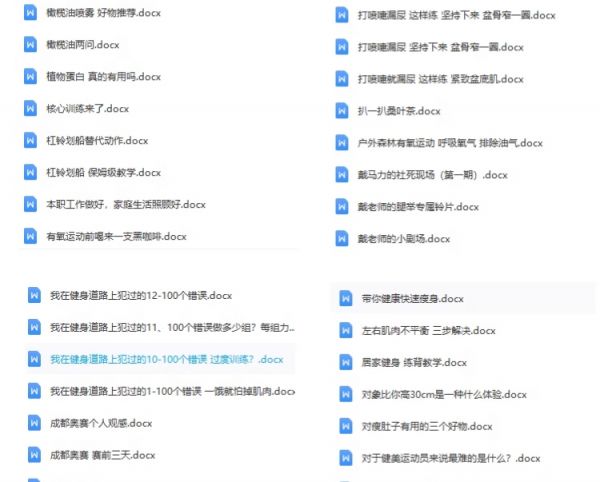Select the icon for 打喷嚏就漏尿 这样练 紧致盆底肌
Image resolution: width=600 pixels, height=482 pixels.
[342, 79]
